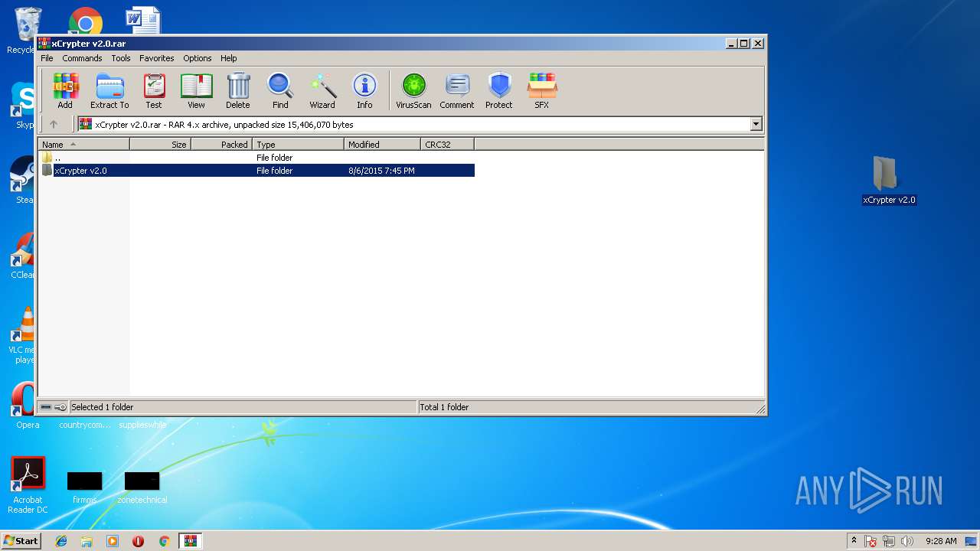The height and width of the screenshot is (551, 980).
Task: Open the Help menu
Action: [229, 58]
